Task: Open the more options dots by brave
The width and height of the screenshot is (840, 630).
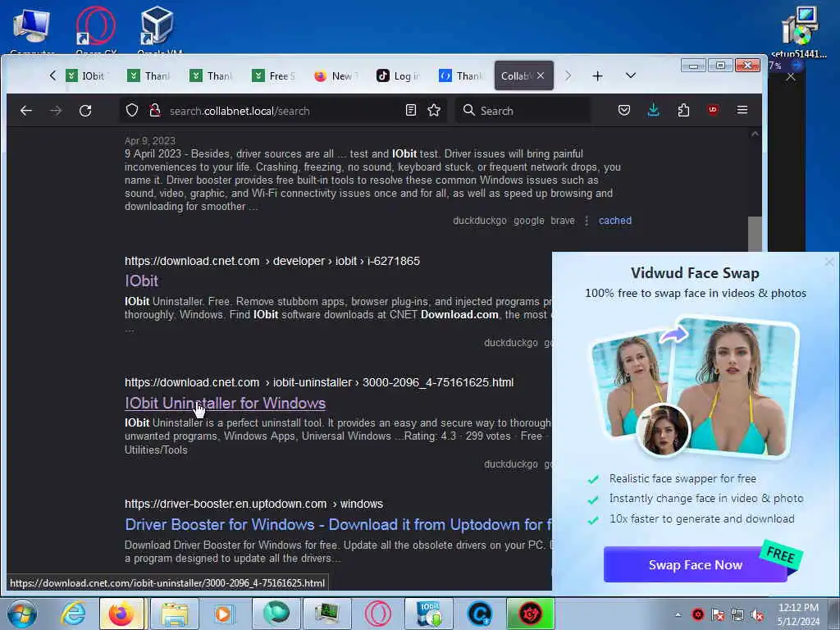Action: tap(587, 221)
